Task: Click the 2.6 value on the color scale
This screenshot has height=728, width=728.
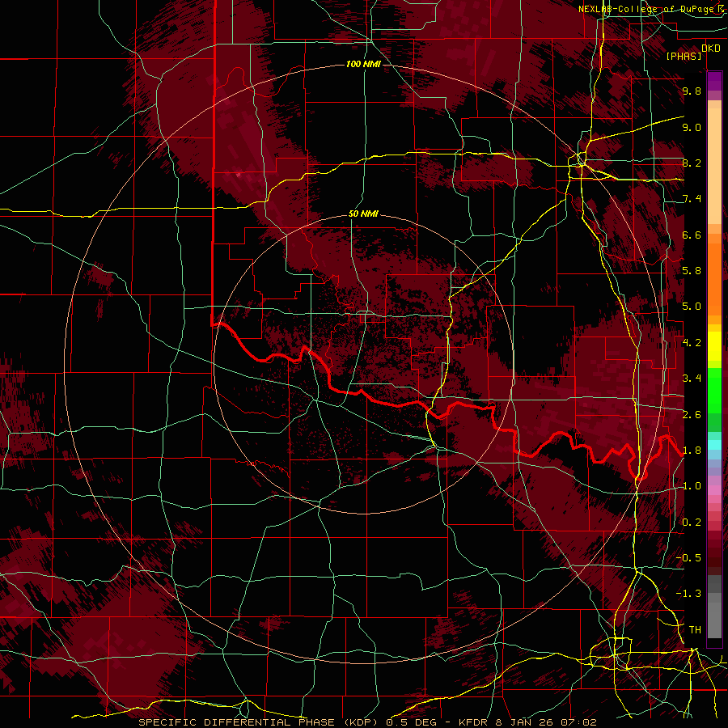Action: pyautogui.click(x=692, y=415)
